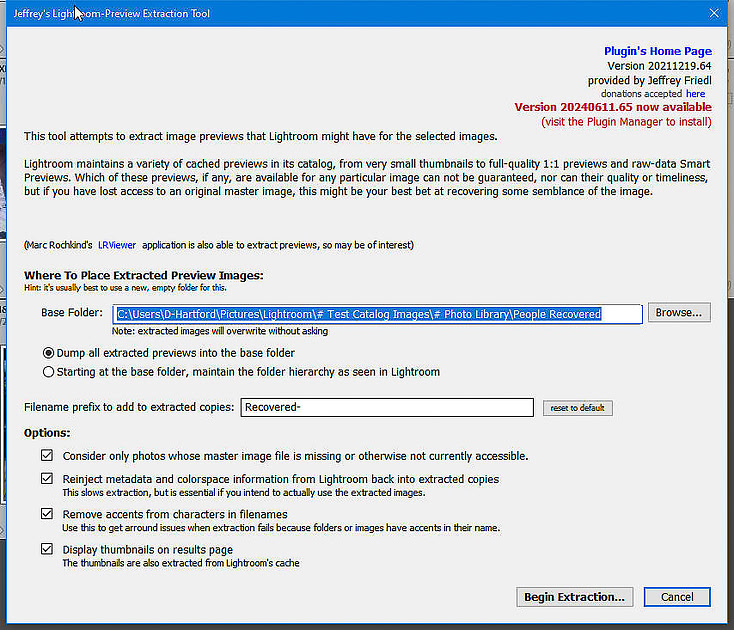This screenshot has width=734, height=630.
Task: Click 'Use this to get arround issues' note
Action: (x=281, y=528)
